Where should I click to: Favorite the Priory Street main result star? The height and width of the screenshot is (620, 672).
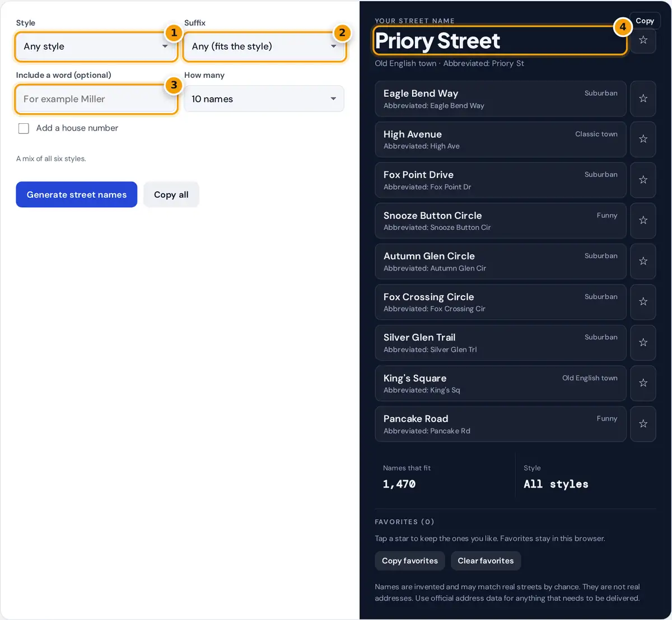(643, 40)
